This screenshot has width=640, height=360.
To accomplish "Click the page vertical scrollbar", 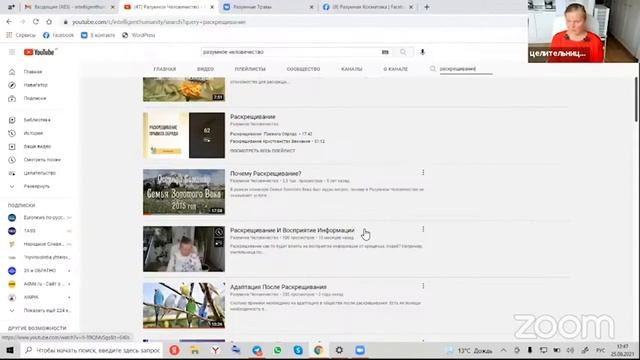I will [x=636, y=99].
